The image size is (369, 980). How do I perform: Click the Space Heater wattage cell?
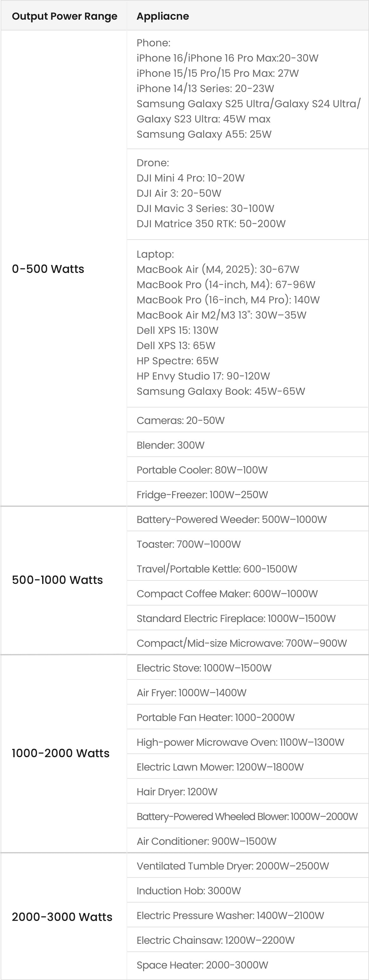tap(202, 965)
